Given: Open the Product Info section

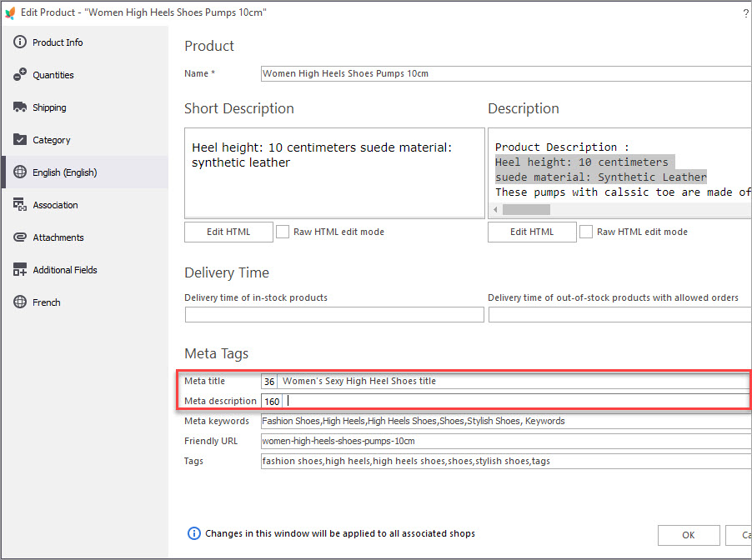Looking at the screenshot, I should coord(85,42).
